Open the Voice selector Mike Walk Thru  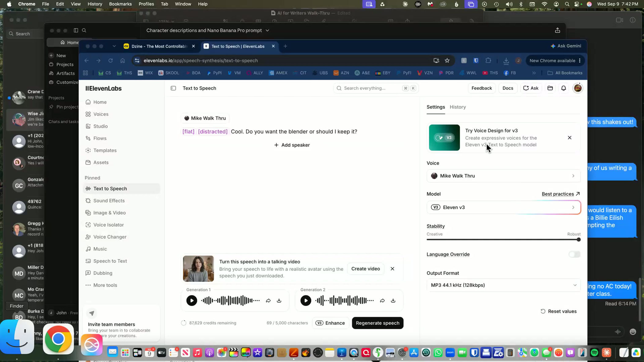503,176
